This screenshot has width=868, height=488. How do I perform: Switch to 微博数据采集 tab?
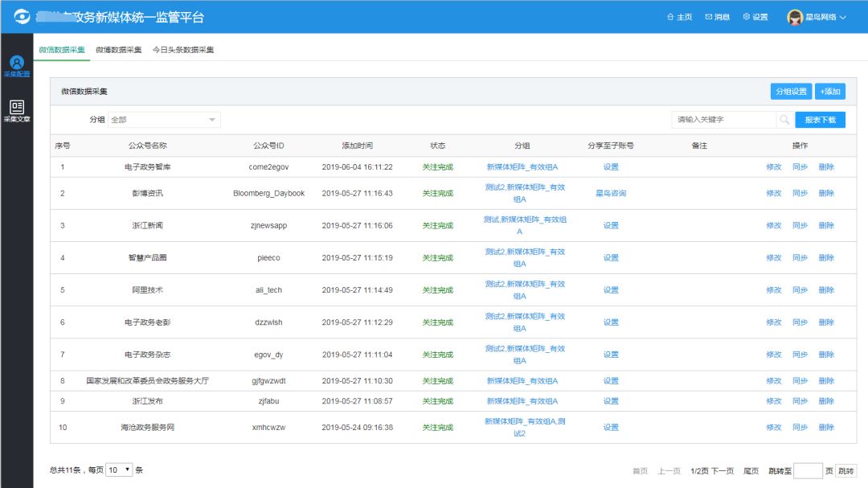click(x=118, y=50)
